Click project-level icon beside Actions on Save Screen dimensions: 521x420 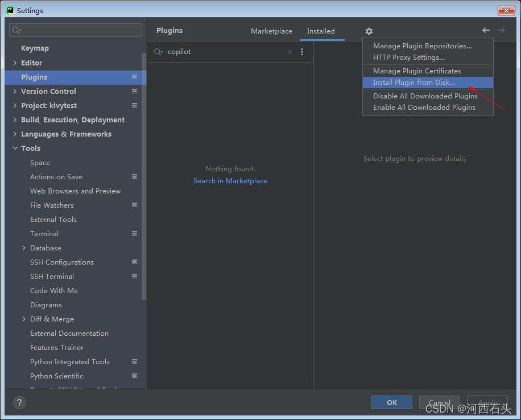click(x=135, y=176)
